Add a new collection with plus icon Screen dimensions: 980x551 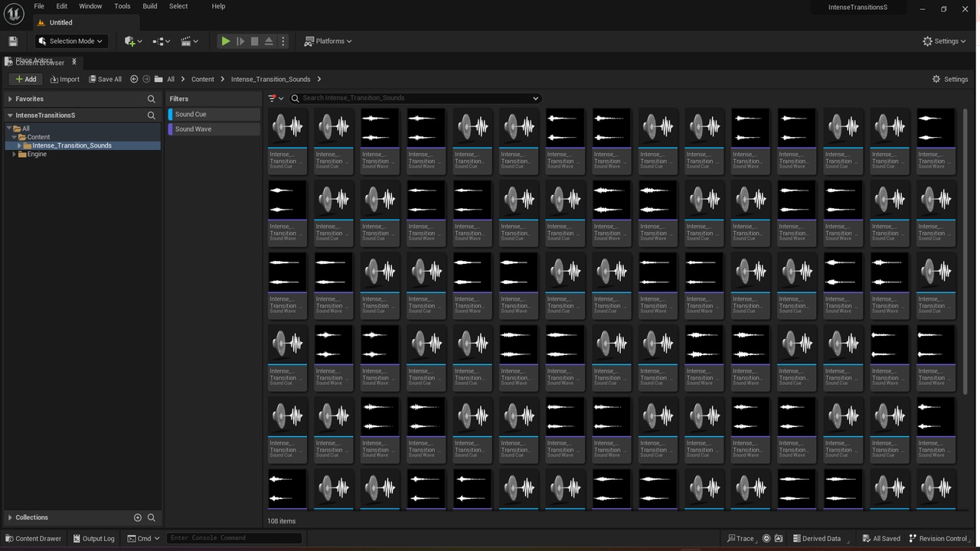tap(138, 517)
